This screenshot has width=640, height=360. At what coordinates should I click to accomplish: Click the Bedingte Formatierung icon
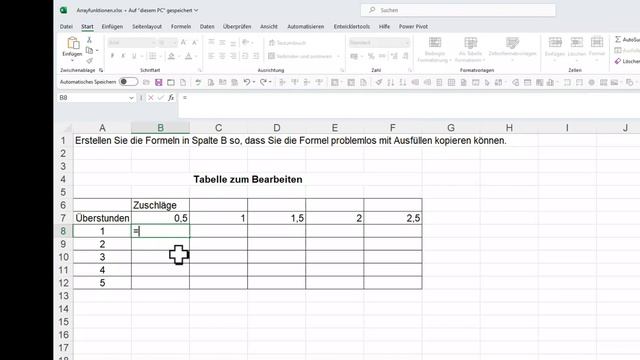coord(435,42)
